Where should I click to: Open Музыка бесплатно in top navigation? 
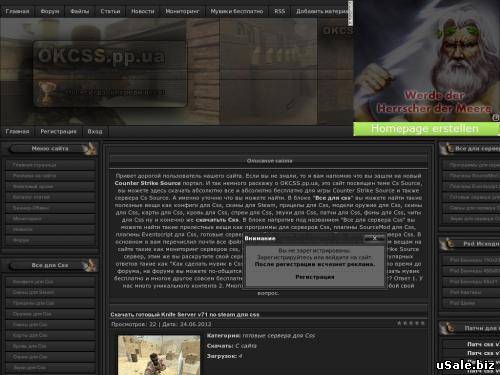[x=237, y=11]
